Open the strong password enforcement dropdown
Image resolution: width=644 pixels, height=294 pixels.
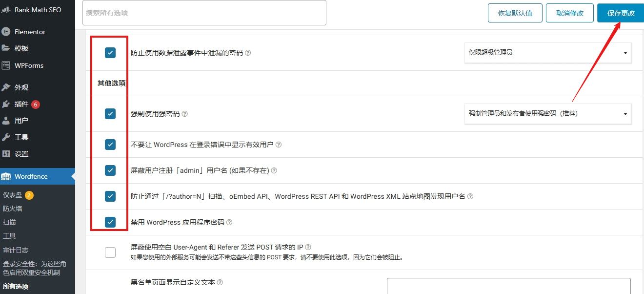coord(547,113)
